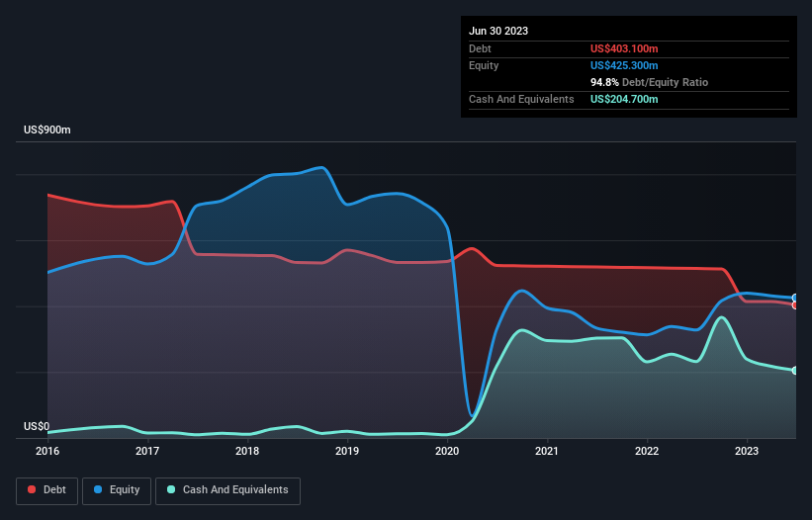Click the blue Equity legend dot
This screenshot has width=812, height=520.
(x=98, y=489)
